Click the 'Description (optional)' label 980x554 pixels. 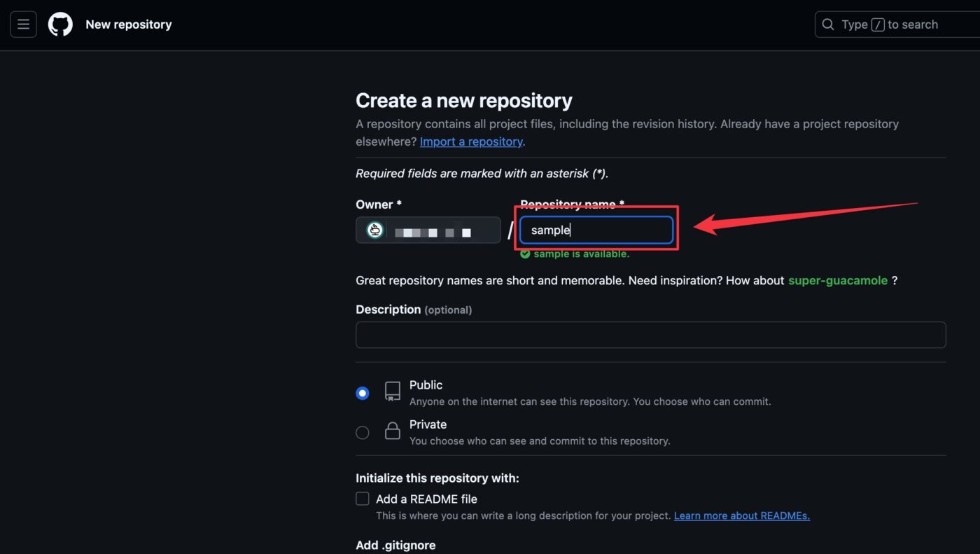[x=414, y=310]
